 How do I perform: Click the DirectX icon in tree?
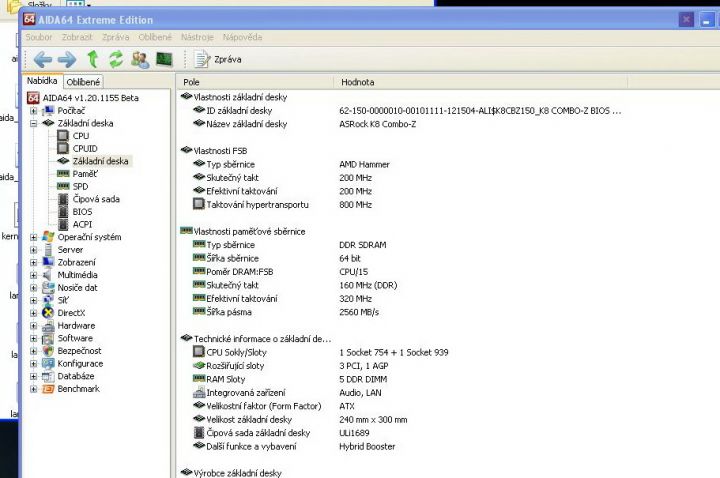tap(48, 313)
